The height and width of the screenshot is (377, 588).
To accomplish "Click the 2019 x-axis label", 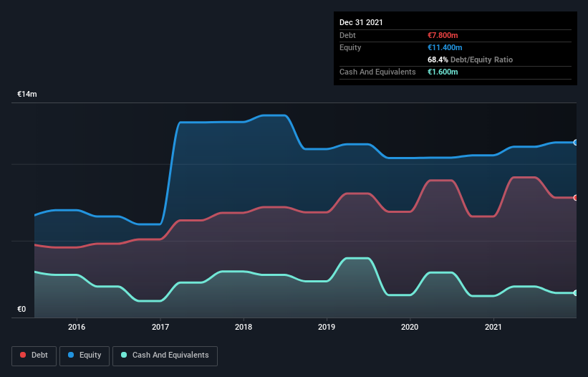I will tap(327, 327).
